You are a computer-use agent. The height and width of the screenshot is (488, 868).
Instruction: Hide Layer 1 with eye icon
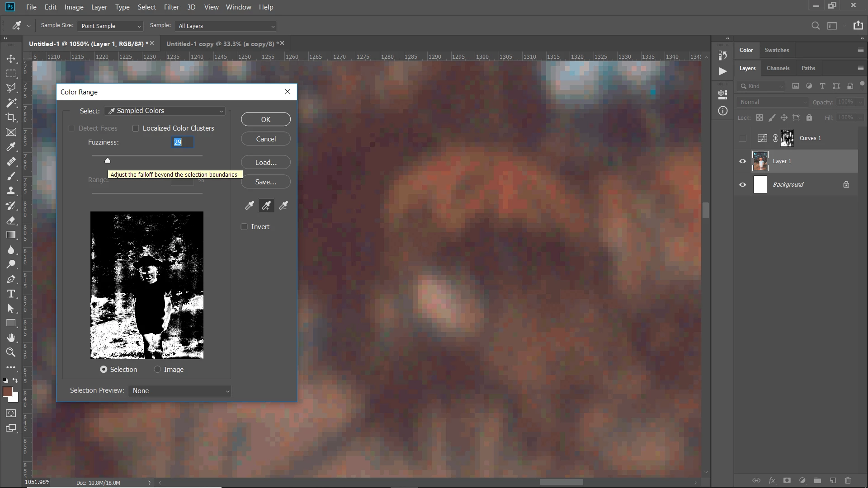click(x=742, y=161)
